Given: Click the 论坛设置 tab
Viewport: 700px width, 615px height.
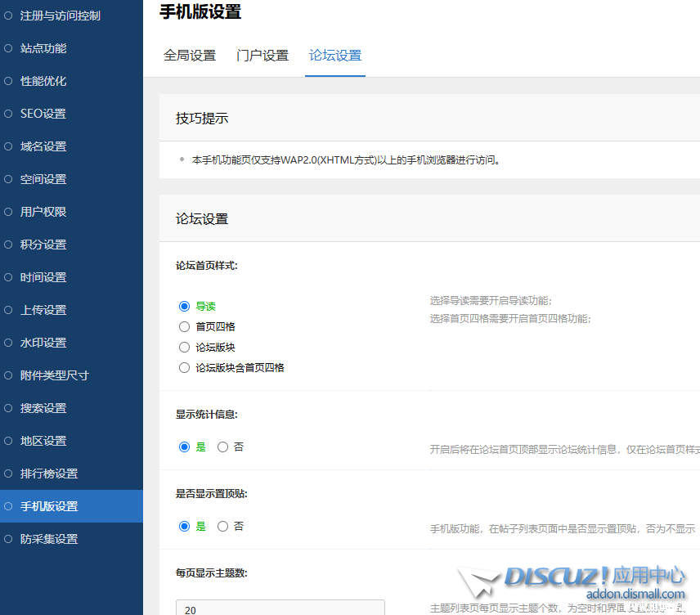Looking at the screenshot, I should tap(335, 56).
